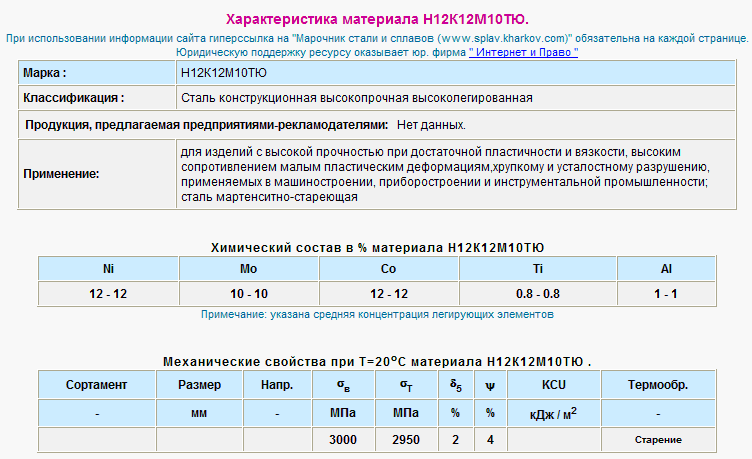This screenshot has height=459, width=752.
Task: Select the "Термообр." column header
Action: pyautogui.click(x=657, y=385)
